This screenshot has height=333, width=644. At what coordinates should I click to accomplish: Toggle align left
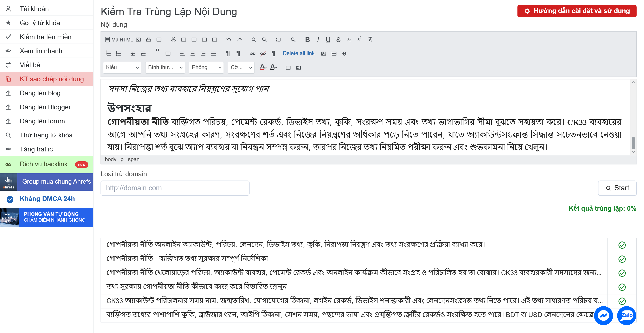(182, 53)
